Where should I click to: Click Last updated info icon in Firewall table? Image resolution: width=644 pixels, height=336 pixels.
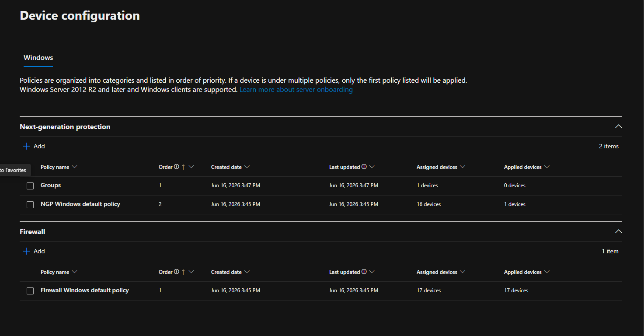[364, 272]
